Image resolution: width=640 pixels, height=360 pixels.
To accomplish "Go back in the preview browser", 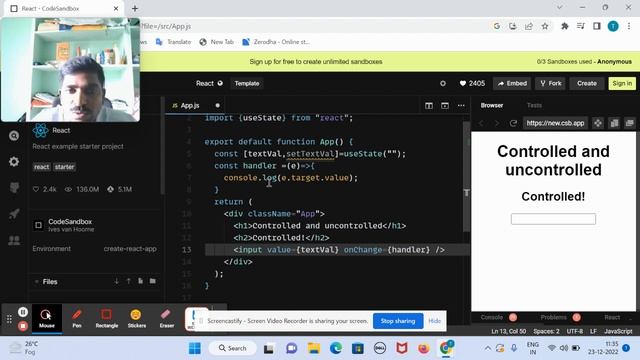I will 482,123.
